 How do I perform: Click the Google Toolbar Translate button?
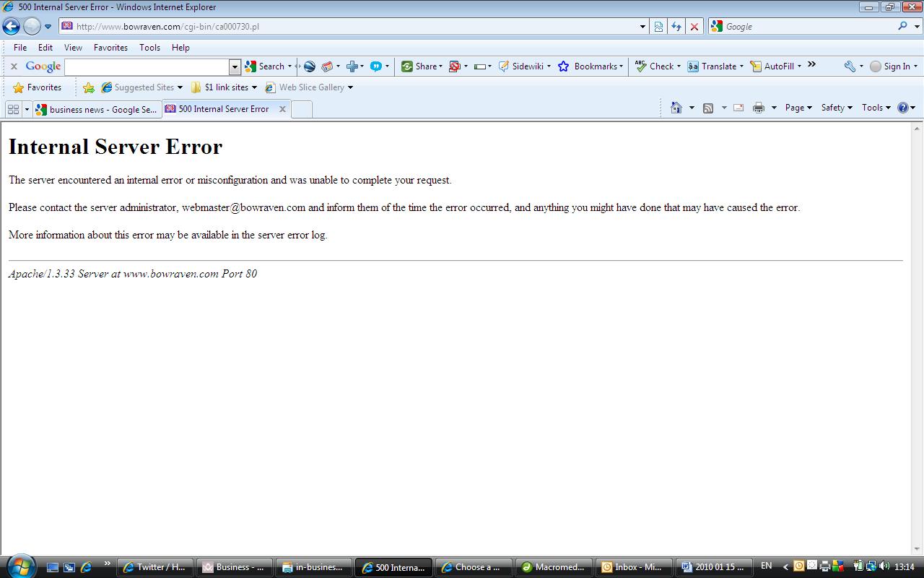713,66
